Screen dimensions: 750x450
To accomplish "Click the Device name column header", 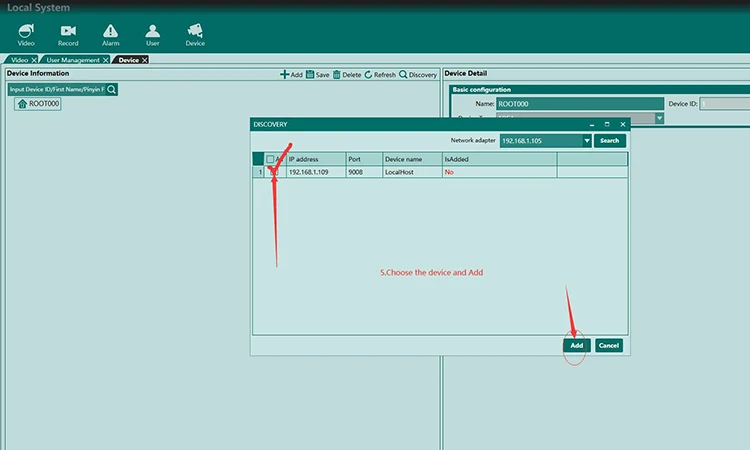I will [412, 159].
